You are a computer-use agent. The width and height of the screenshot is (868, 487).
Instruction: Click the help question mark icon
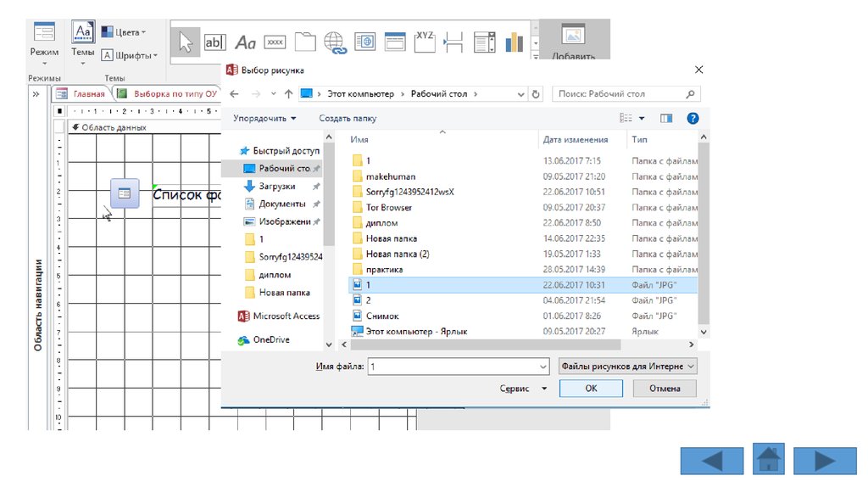click(693, 119)
